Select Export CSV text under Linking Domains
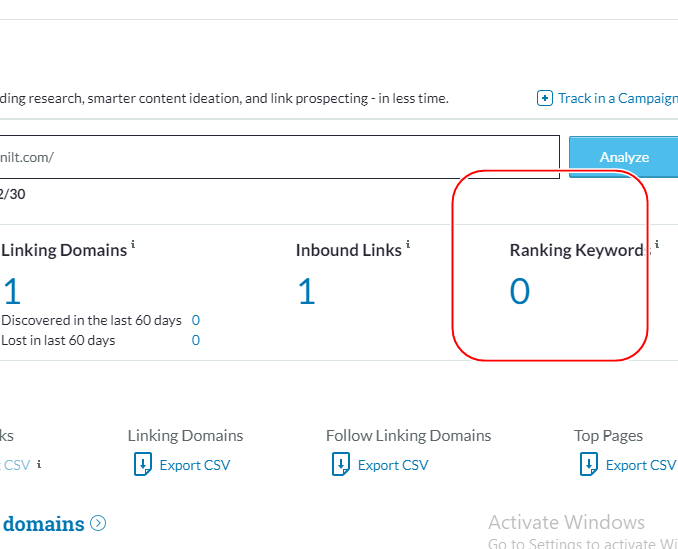This screenshot has height=549, width=678. (x=195, y=465)
